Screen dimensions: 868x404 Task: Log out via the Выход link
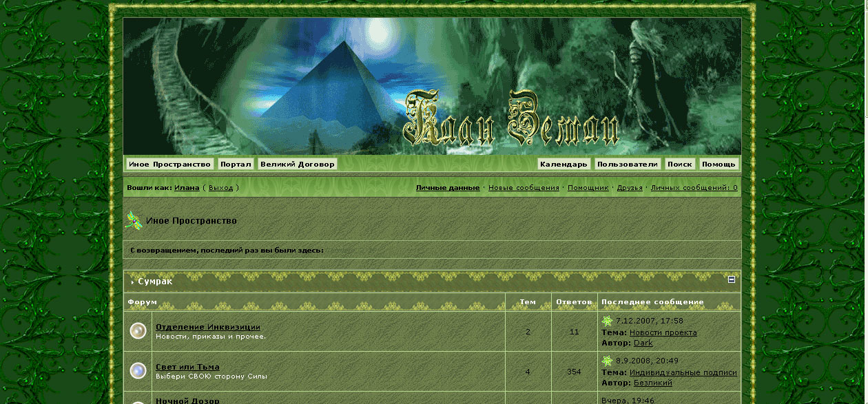[222, 187]
